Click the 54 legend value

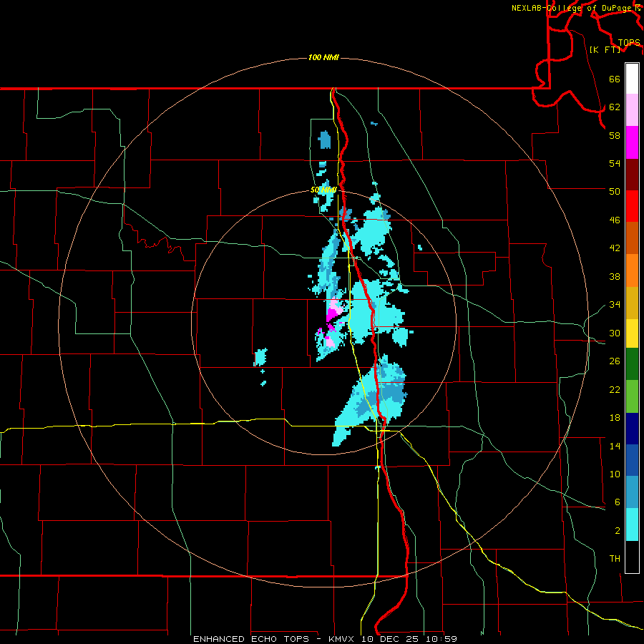pyautogui.click(x=615, y=163)
